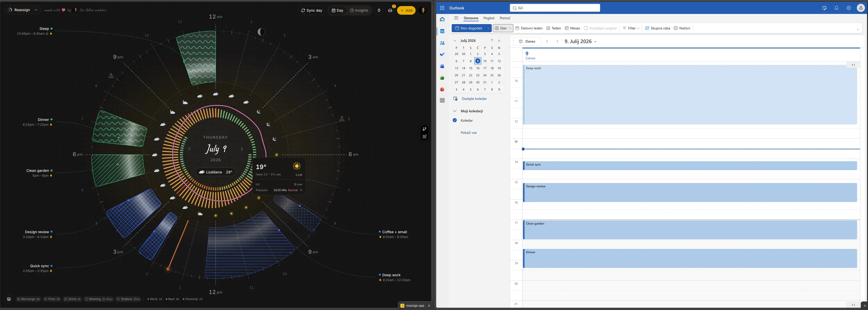
Task: Open Outlook account profile avatar
Action: (x=861, y=8)
